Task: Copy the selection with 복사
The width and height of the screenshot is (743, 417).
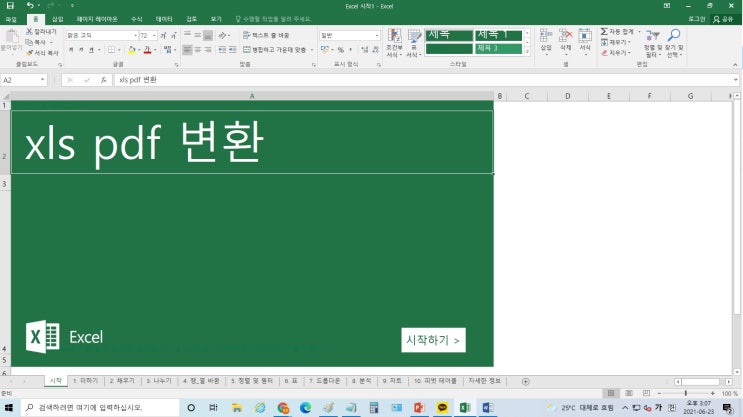Action: pos(36,42)
